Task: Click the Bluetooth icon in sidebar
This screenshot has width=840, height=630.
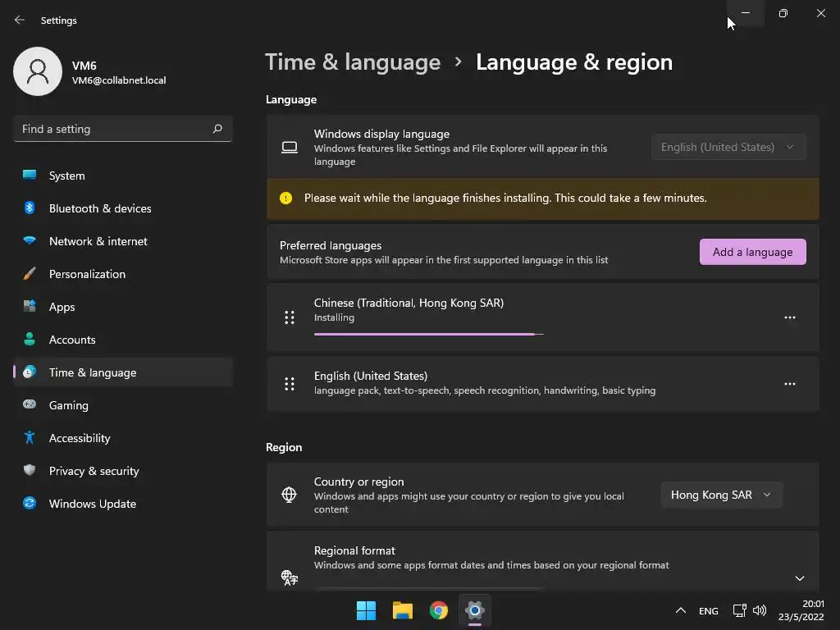Action: click(x=30, y=208)
